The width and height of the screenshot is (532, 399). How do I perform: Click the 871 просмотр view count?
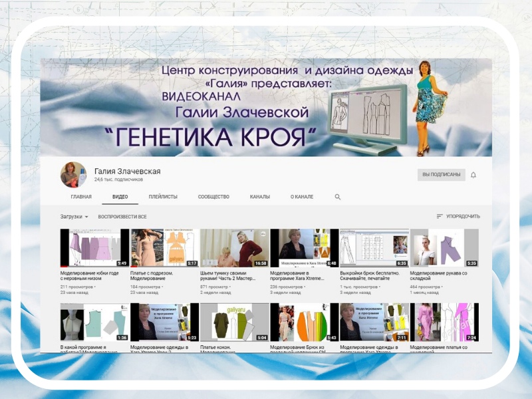pos(214,287)
